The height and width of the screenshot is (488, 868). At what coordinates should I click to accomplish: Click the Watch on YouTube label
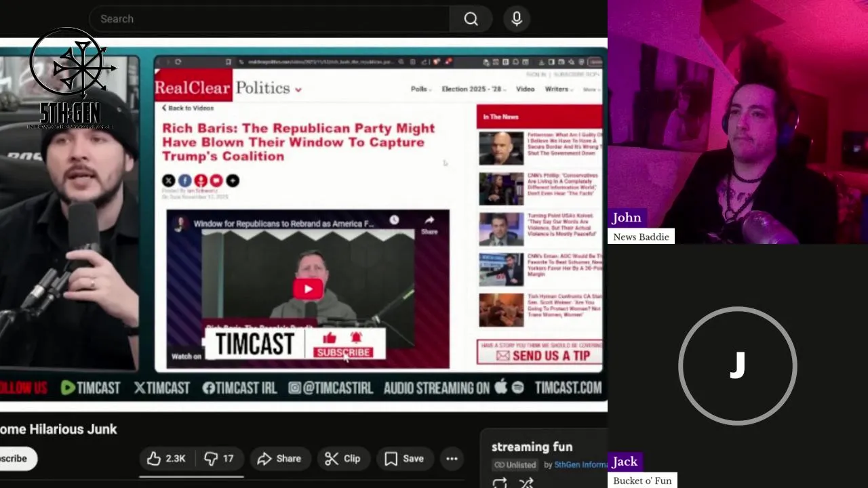point(186,357)
